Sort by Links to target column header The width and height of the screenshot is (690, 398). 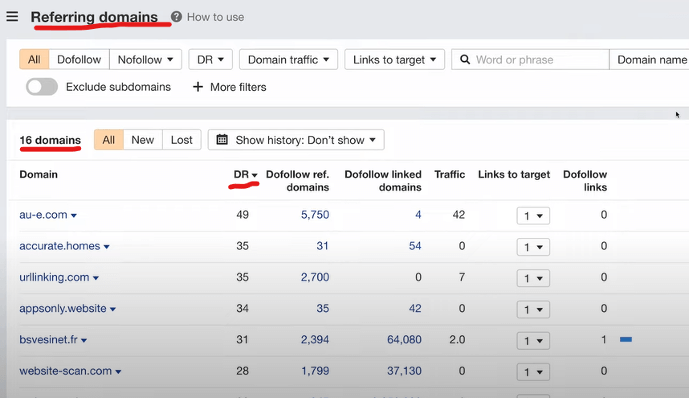[514, 174]
